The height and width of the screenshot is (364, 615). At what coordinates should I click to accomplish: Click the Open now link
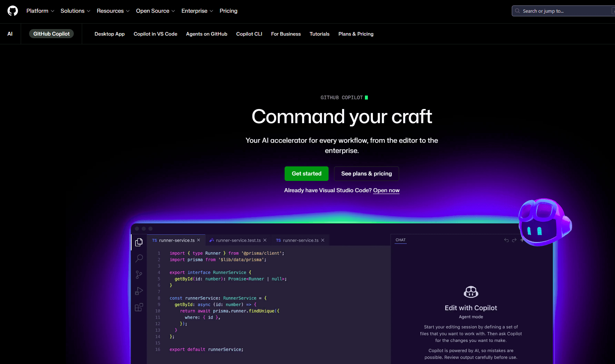pos(386,190)
